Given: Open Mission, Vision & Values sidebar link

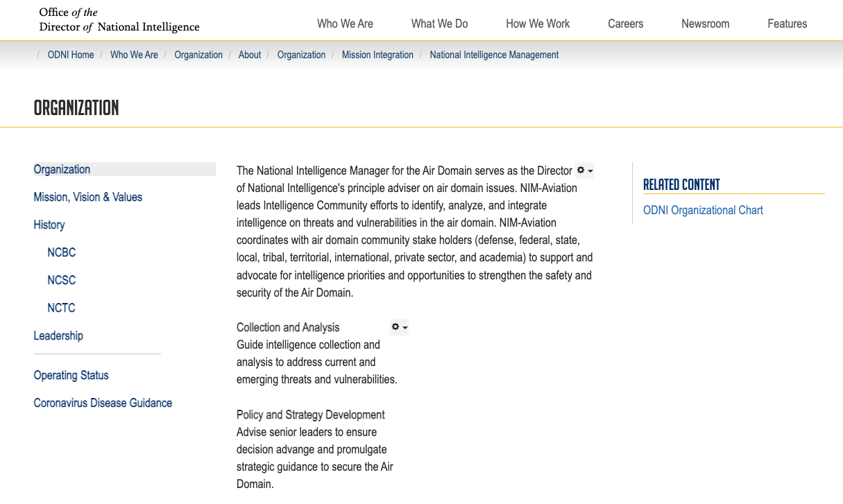Looking at the screenshot, I should coord(88,197).
